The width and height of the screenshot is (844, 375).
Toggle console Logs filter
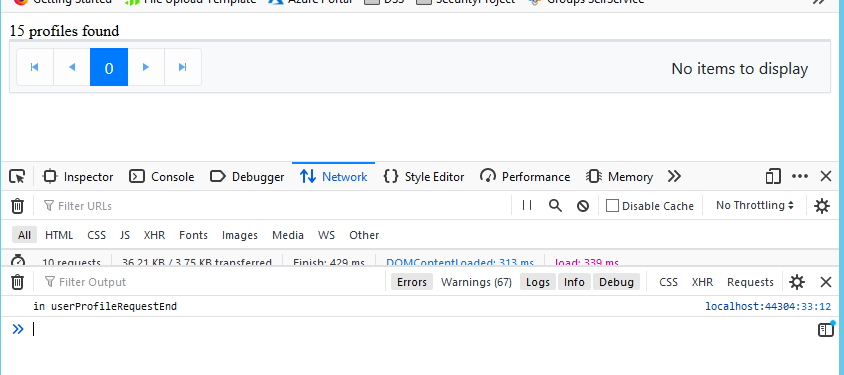pos(538,282)
